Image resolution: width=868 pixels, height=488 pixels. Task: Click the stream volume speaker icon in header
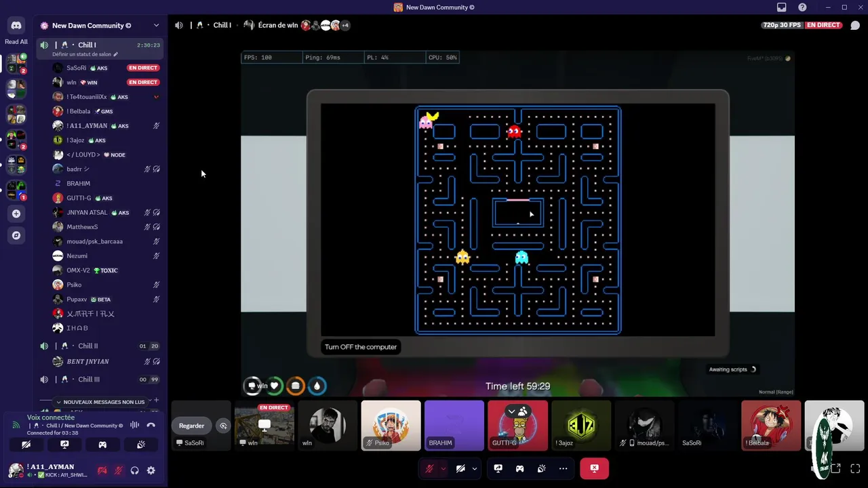179,25
